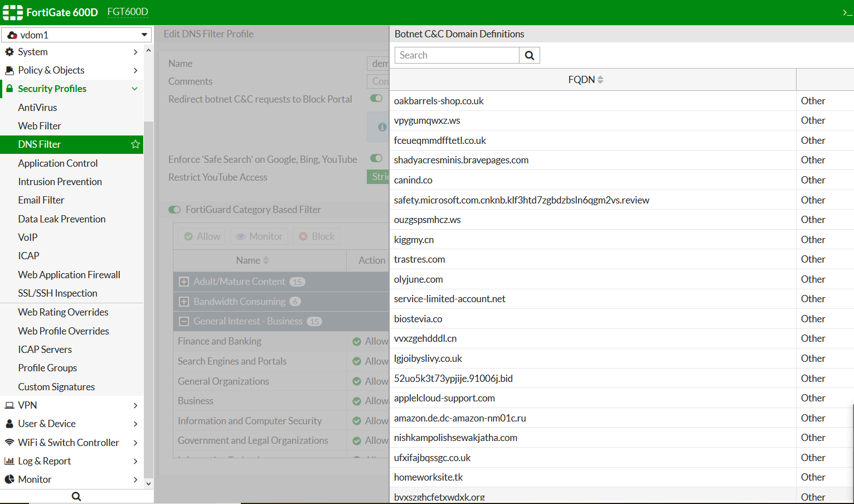
Task: Select Finance and Banking category row
Action: click(x=281, y=341)
